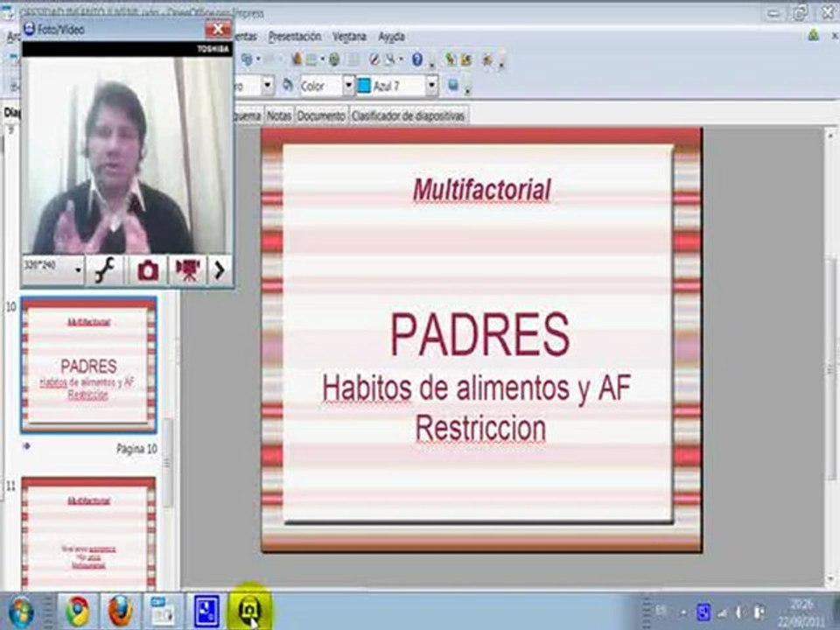Click the hyperlink globe icon in toolbar
The image size is (840, 630).
(x=335, y=59)
